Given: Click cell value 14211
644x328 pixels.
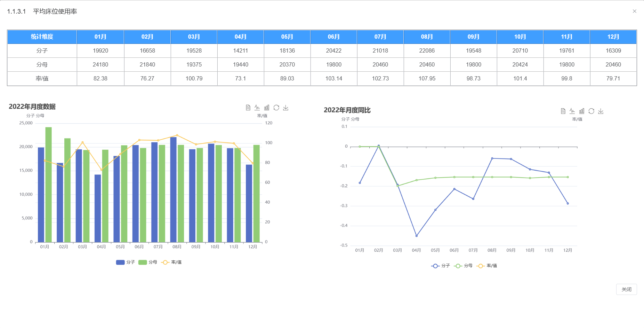Looking at the screenshot, I should tap(241, 50).
